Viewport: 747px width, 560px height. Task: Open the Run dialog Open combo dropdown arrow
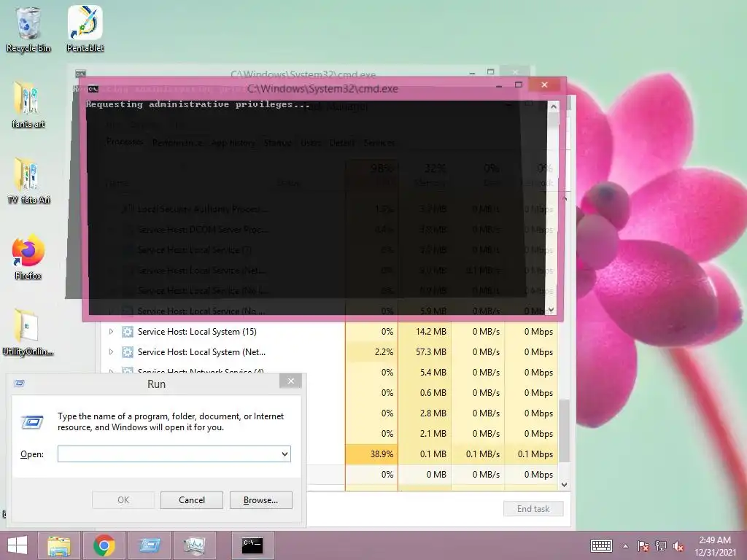click(285, 454)
